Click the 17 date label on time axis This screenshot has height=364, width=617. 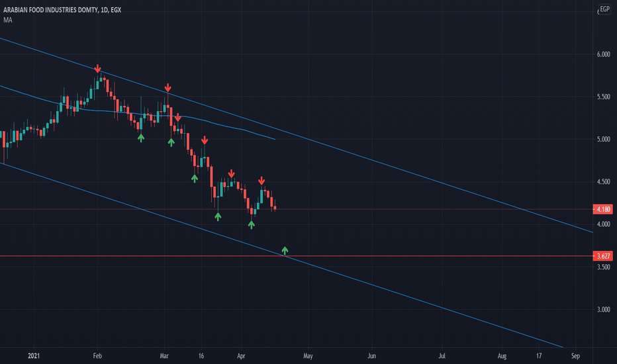pyautogui.click(x=539, y=356)
